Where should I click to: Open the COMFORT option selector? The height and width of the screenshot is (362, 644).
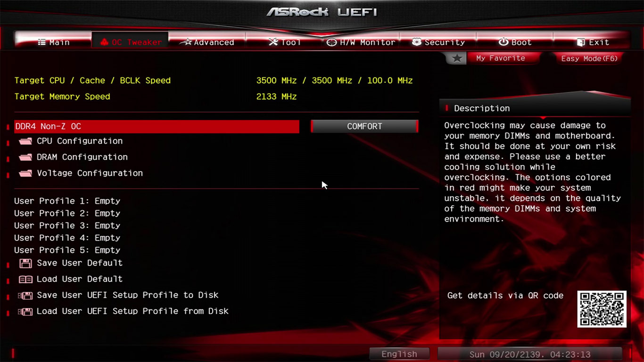tap(364, 126)
